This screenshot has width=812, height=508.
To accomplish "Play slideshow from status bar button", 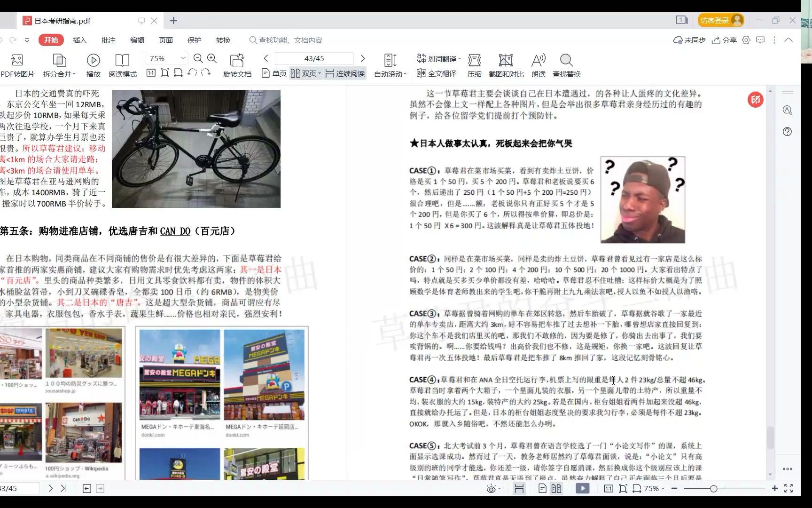I will click(x=583, y=489).
